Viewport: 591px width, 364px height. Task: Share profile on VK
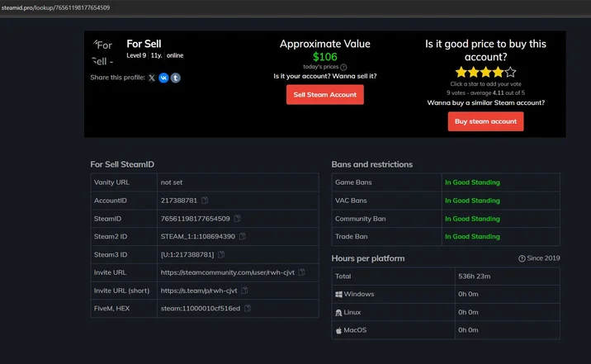click(x=163, y=78)
